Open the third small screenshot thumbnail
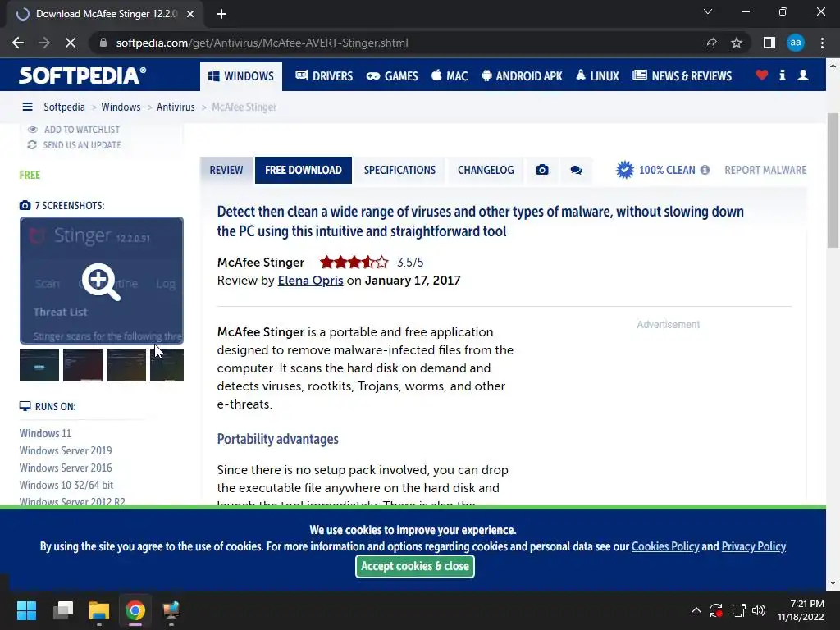Screen dimensions: 840x630 pyautogui.click(x=126, y=365)
